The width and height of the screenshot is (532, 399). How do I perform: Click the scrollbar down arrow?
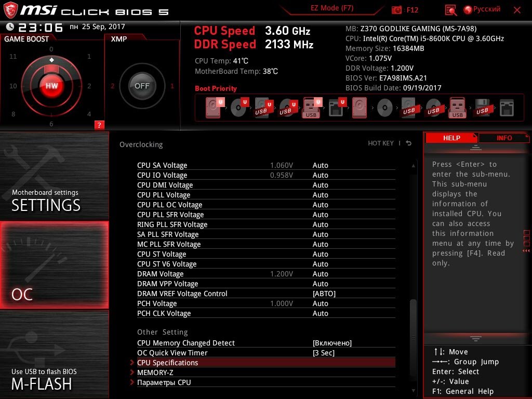[413, 391]
